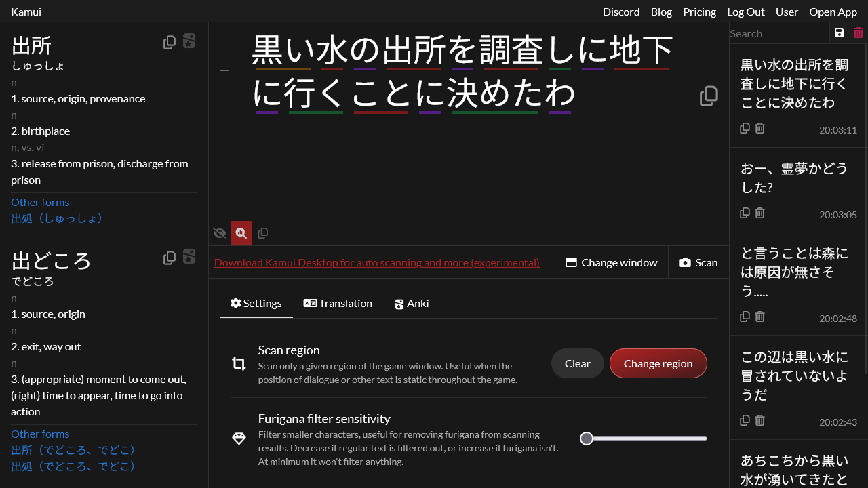
Task: Save the current history with the disk icon
Action: pos(840,33)
